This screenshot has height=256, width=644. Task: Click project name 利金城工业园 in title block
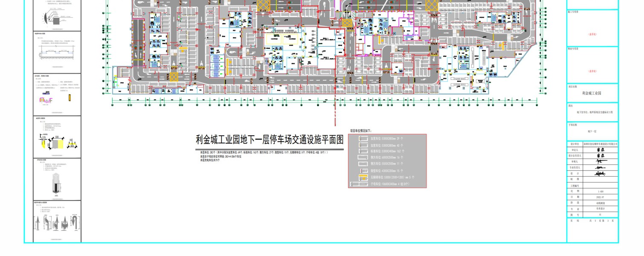point(592,93)
